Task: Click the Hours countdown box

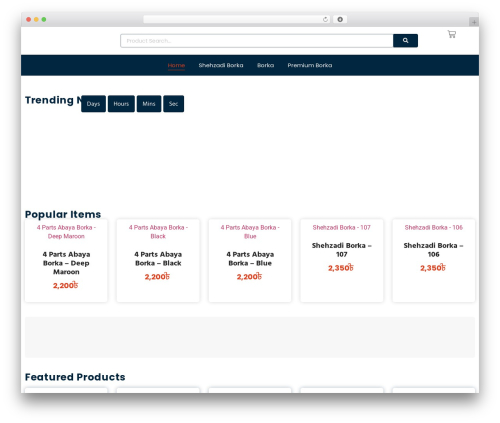Action: click(x=121, y=104)
